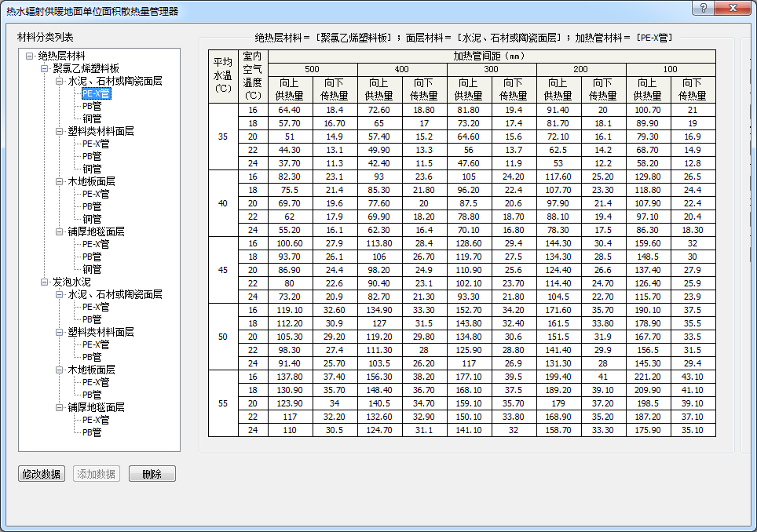
Task: Click the 删除 button
Action: coord(152,474)
